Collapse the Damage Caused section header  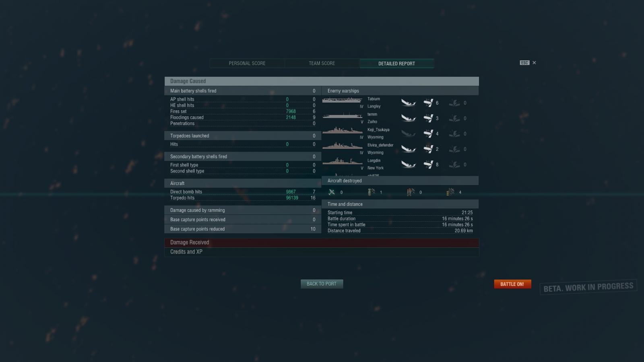coord(322,81)
